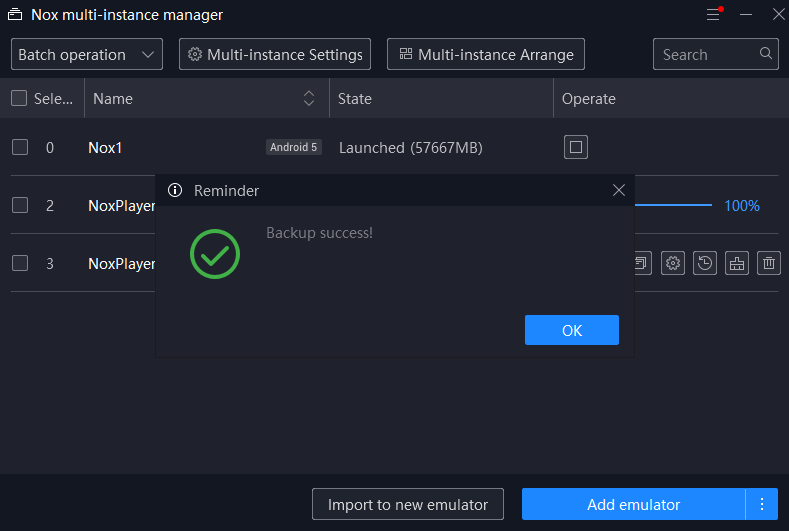Open the Add emulator three-dot options

[x=762, y=504]
